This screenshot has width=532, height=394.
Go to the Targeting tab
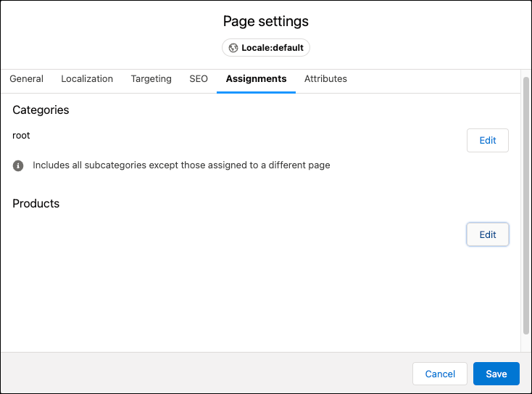tap(151, 79)
